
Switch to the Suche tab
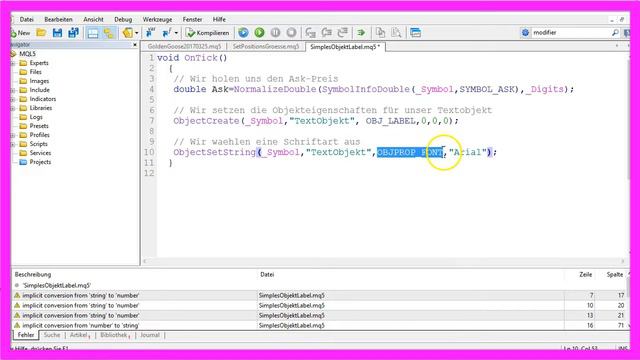pyautogui.click(x=52, y=335)
